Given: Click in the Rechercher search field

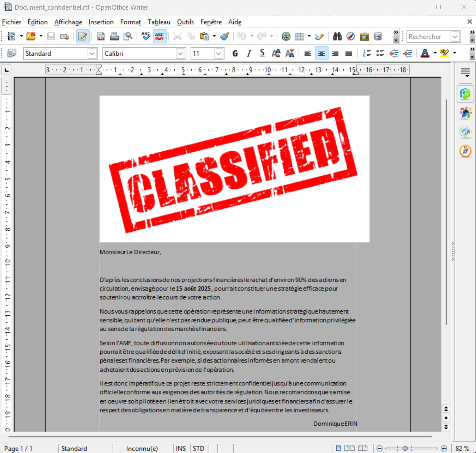Looking at the screenshot, I should (428, 37).
